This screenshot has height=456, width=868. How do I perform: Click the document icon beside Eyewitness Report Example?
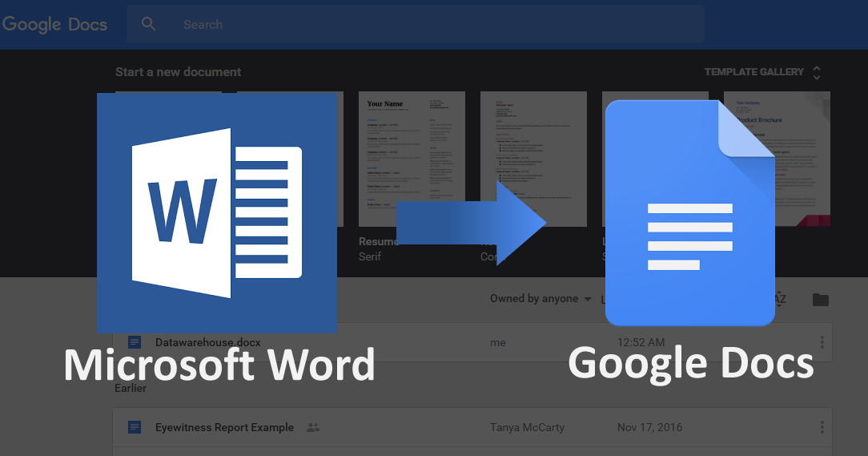tap(135, 427)
